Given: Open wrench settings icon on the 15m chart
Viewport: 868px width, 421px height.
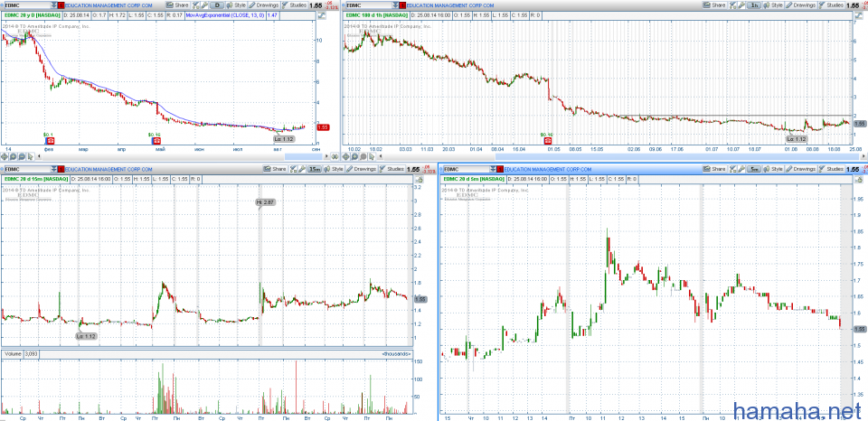Looking at the screenshot, I should 302,169.
